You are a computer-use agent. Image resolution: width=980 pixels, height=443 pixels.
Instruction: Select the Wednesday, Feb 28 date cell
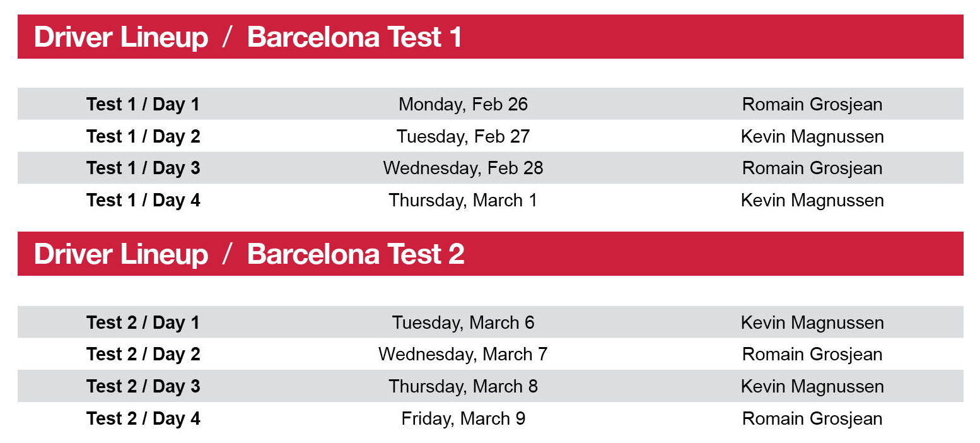[463, 168]
